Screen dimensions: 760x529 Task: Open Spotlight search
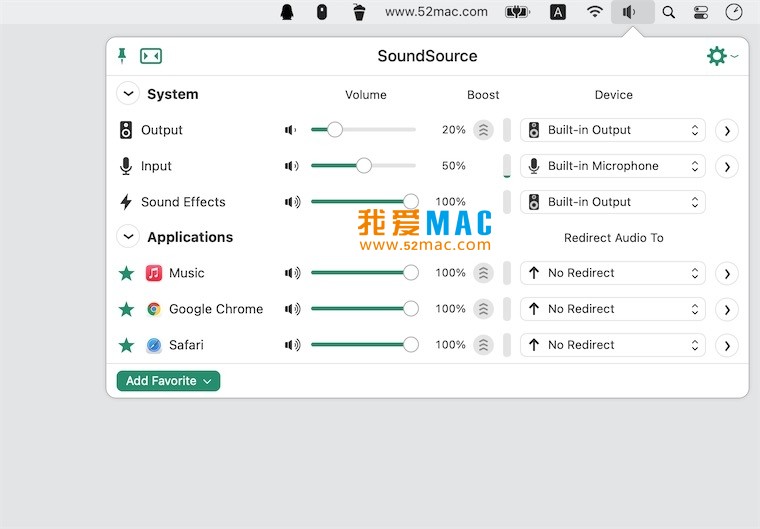click(669, 12)
